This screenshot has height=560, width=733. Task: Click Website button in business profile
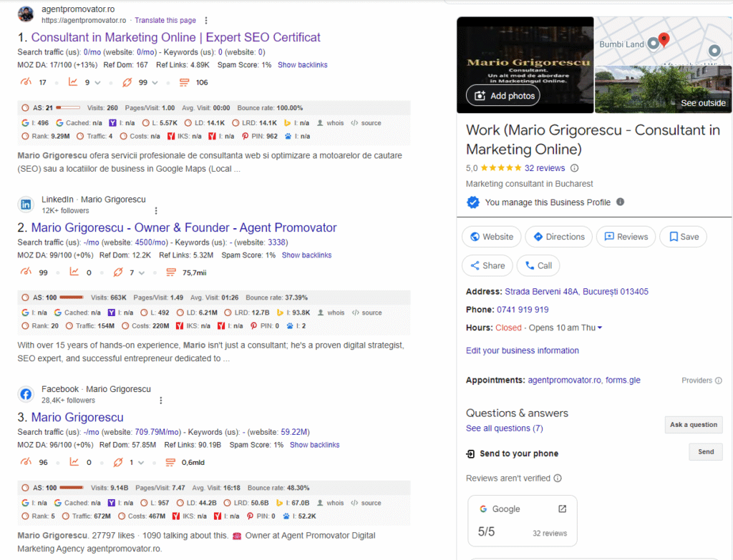coord(491,237)
